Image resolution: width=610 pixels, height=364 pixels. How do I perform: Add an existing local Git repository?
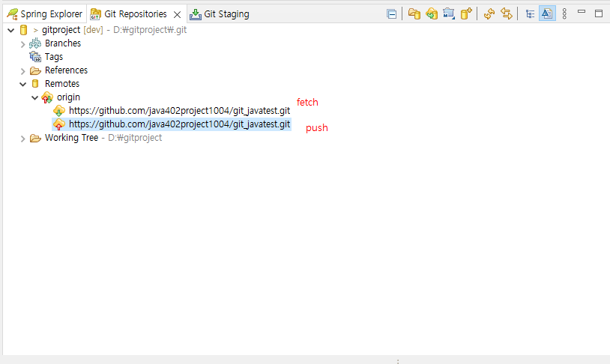coord(414,14)
